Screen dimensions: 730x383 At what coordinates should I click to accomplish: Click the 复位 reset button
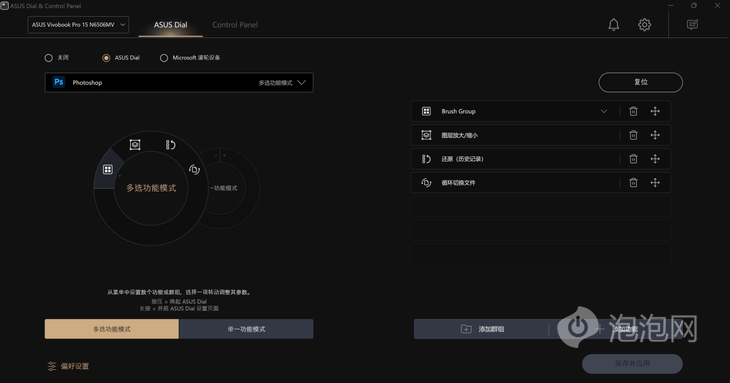click(x=641, y=82)
